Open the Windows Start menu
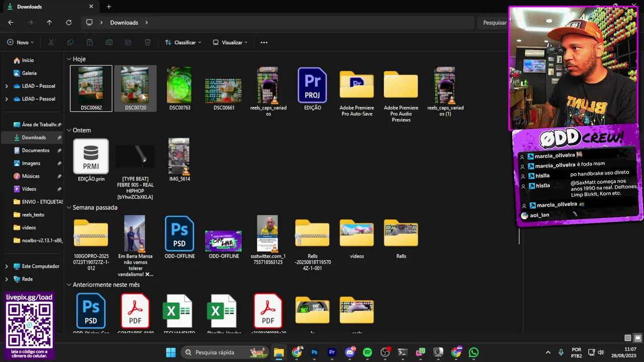Image resolution: width=644 pixels, height=362 pixels. point(171,352)
